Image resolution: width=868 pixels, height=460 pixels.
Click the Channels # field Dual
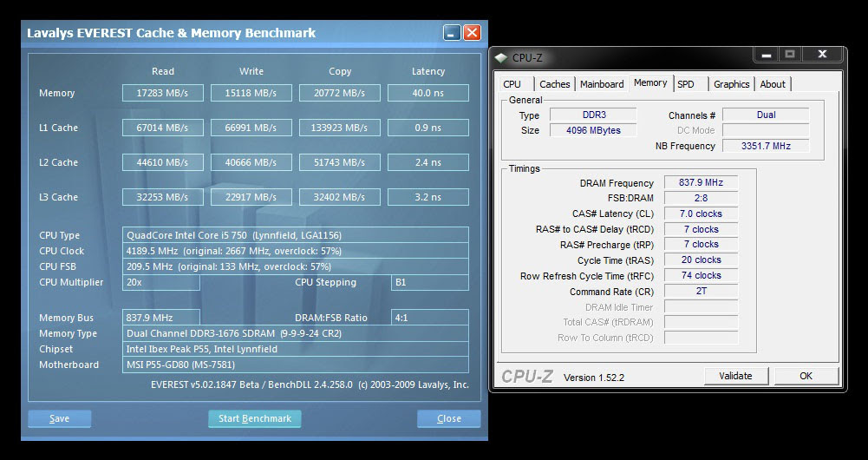[x=767, y=115]
